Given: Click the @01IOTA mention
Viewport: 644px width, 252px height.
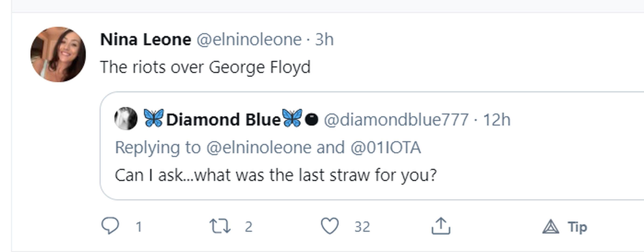Looking at the screenshot, I should 386,147.
